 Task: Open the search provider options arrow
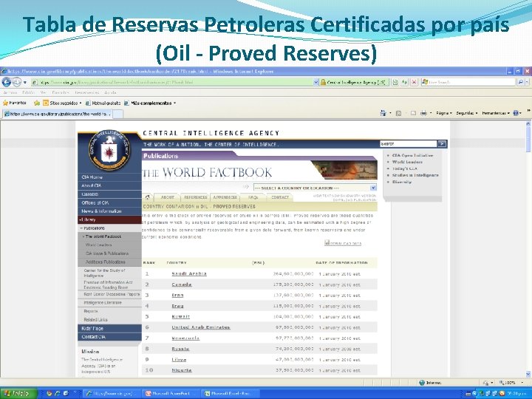(x=527, y=82)
